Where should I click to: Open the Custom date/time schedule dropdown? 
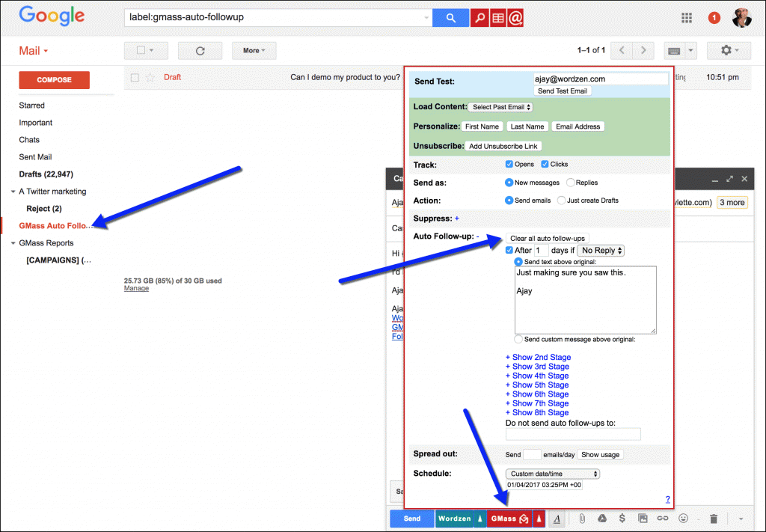pos(553,474)
